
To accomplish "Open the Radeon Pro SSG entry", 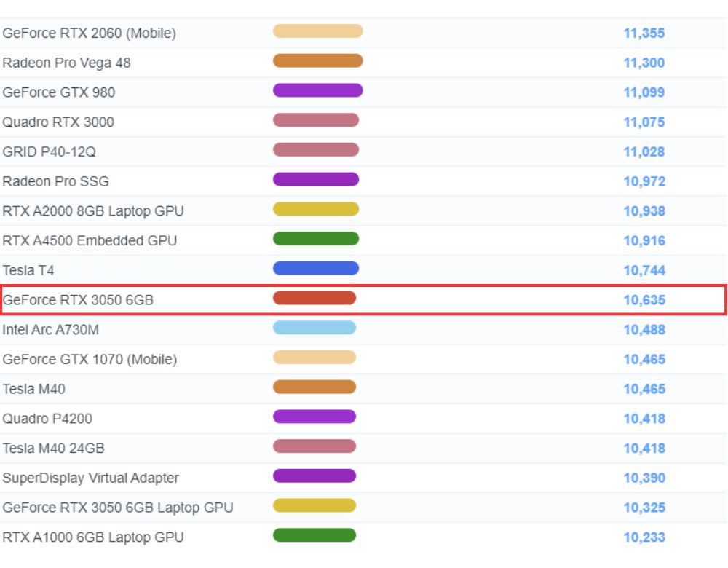I will [56, 181].
